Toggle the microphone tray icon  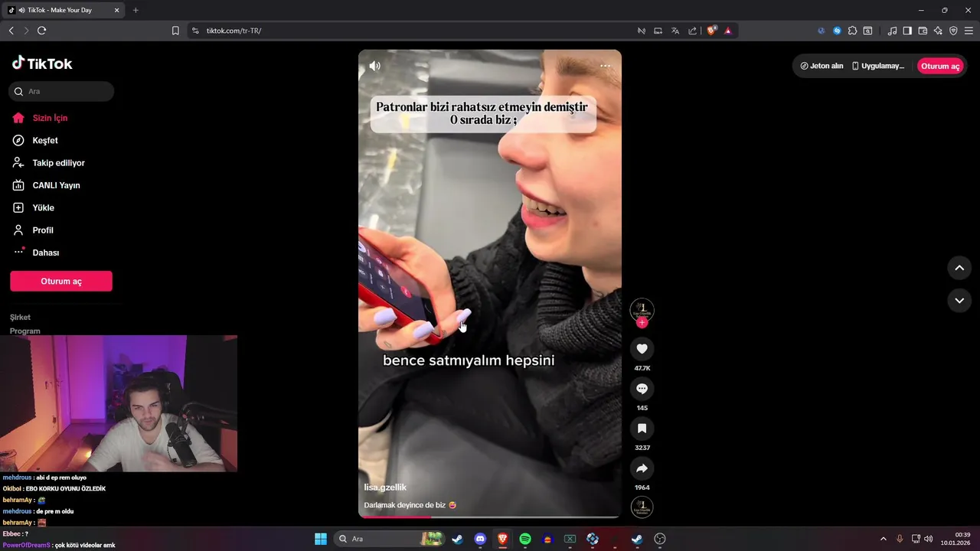tap(900, 539)
